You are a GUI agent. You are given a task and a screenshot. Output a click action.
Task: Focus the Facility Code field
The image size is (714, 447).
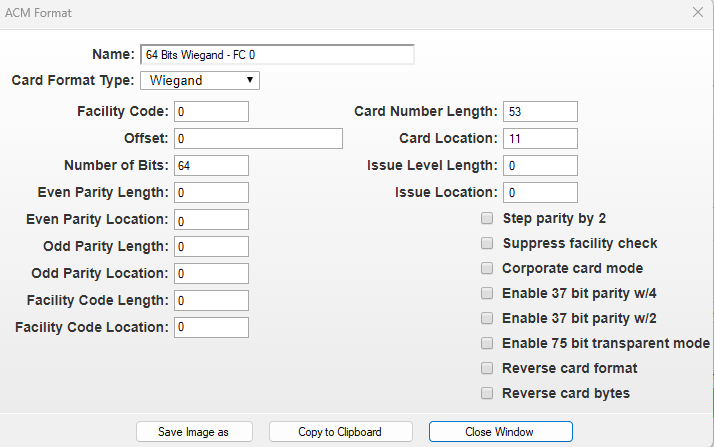coord(211,112)
